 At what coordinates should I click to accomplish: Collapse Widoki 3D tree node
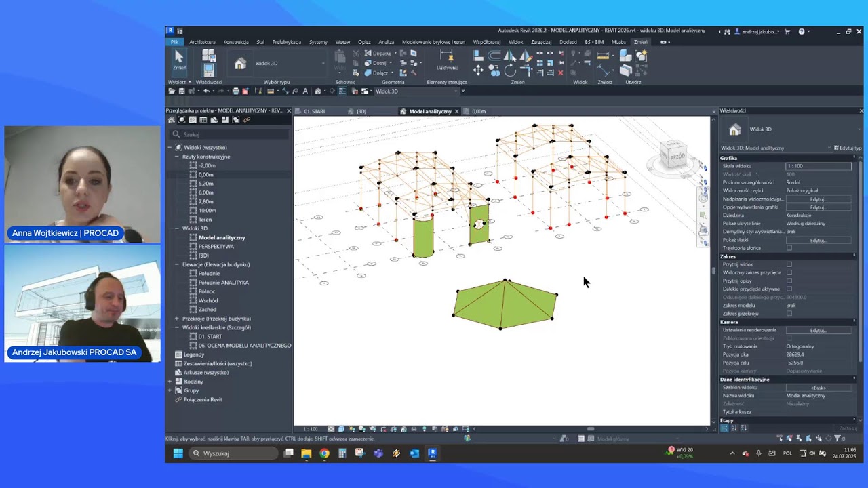[x=177, y=228]
